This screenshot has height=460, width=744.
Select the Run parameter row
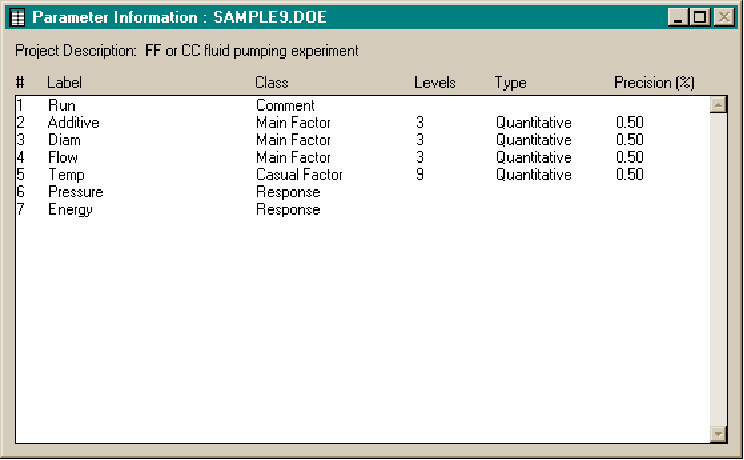click(x=363, y=105)
